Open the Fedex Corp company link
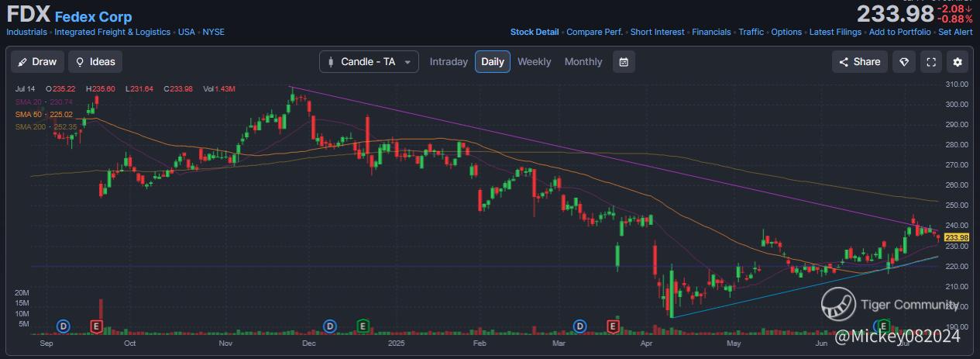This screenshot has width=980, height=359. (93, 17)
